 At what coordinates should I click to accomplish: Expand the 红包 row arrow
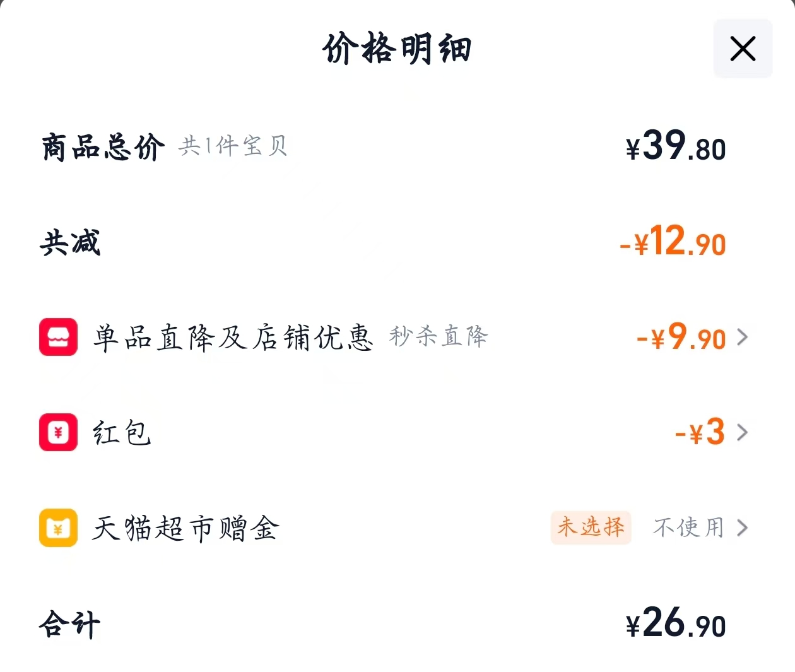tap(743, 432)
